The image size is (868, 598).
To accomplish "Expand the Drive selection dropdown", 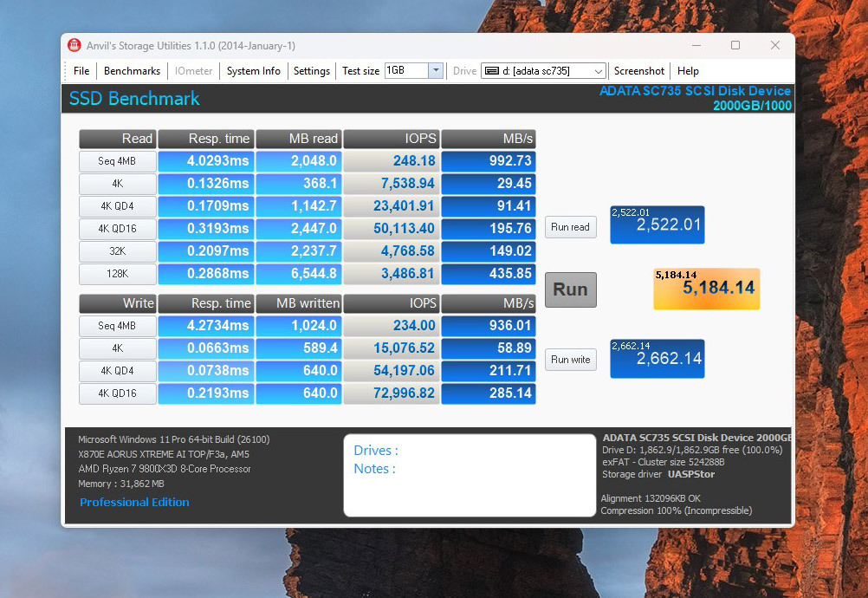I will tap(599, 71).
